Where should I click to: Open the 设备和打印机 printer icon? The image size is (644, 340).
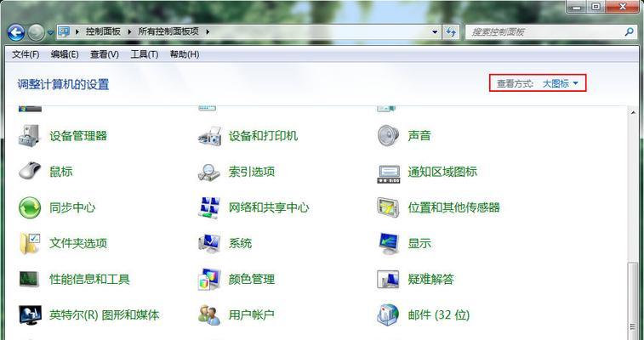tap(209, 136)
